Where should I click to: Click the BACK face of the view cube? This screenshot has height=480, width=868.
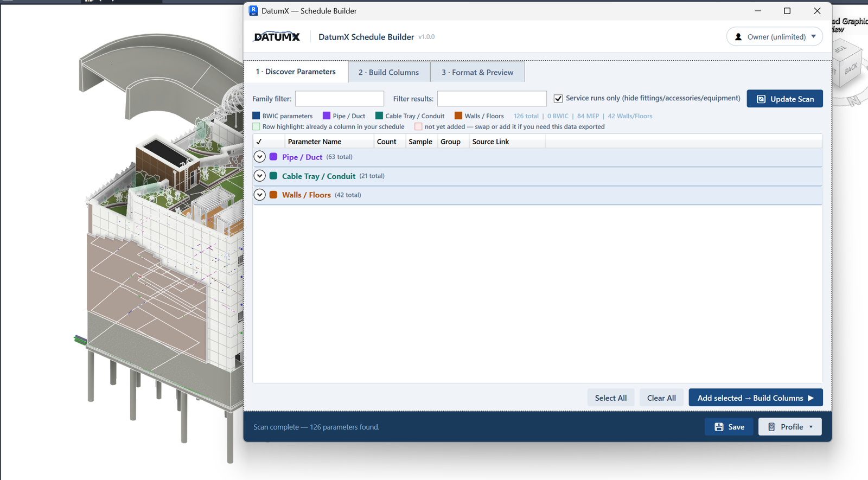(851, 68)
